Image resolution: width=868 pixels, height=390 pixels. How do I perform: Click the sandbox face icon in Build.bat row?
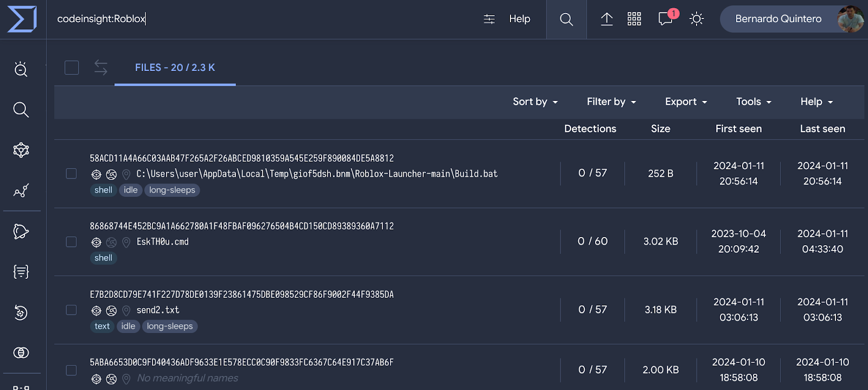click(x=111, y=175)
